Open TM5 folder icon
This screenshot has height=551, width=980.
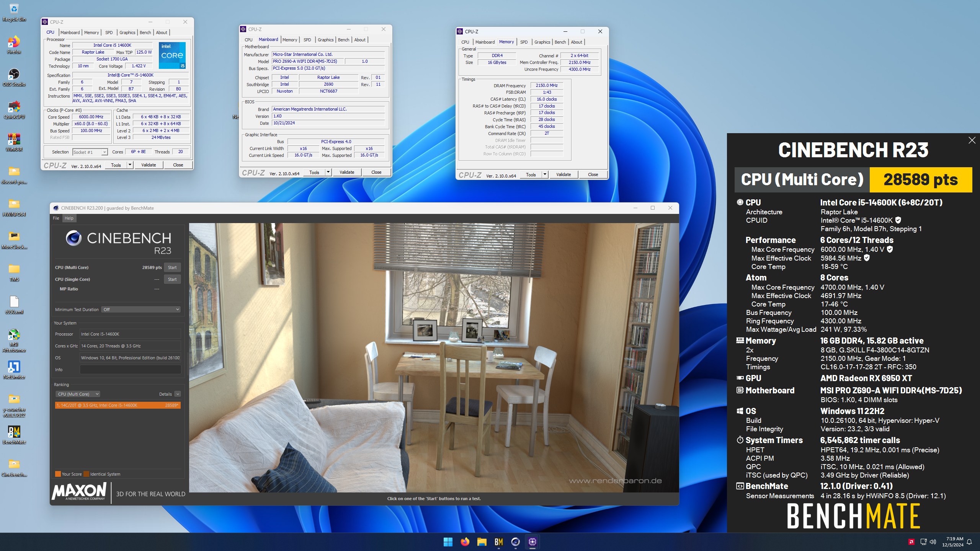14,272
